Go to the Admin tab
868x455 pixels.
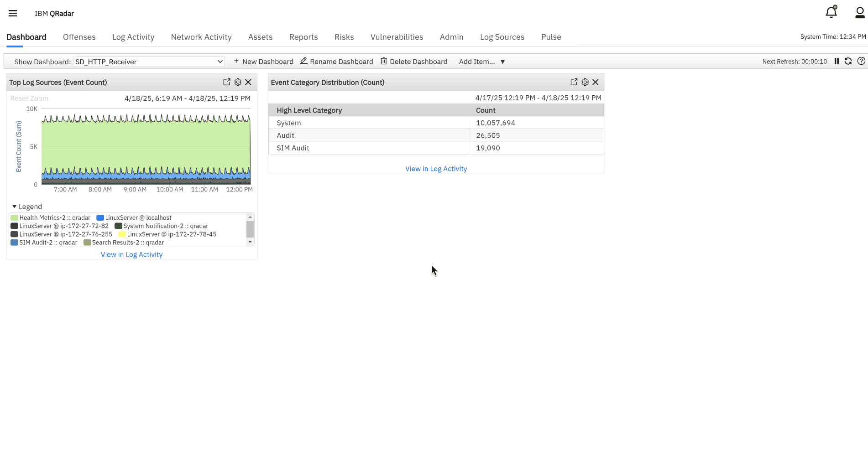point(451,37)
